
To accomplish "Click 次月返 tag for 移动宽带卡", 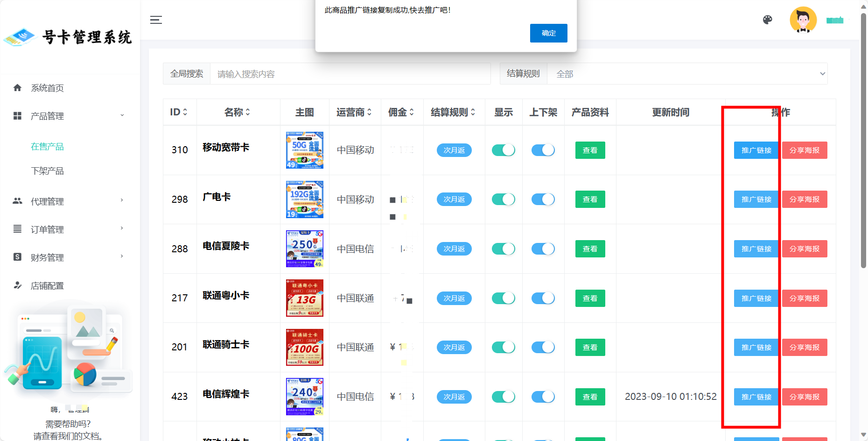I will (x=454, y=150).
